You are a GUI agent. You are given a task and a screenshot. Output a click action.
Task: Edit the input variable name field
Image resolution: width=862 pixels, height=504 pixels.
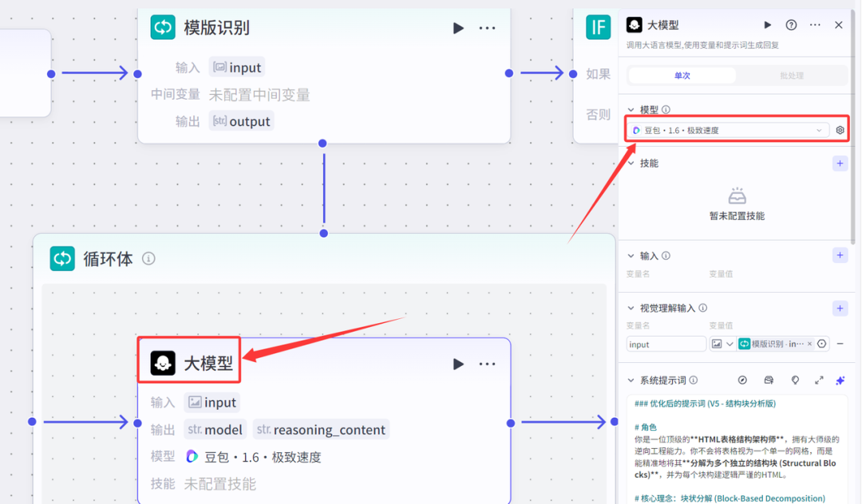(666, 345)
